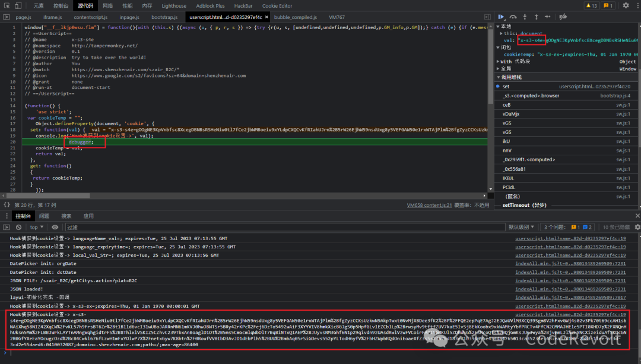Select the bootstrap.js file tab
The image size is (641, 364).
[x=164, y=17]
